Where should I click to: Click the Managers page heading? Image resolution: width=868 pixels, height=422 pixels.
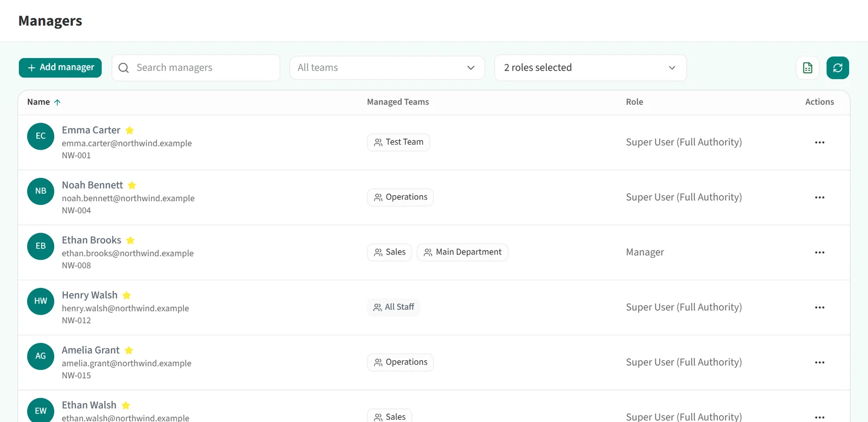(50, 21)
